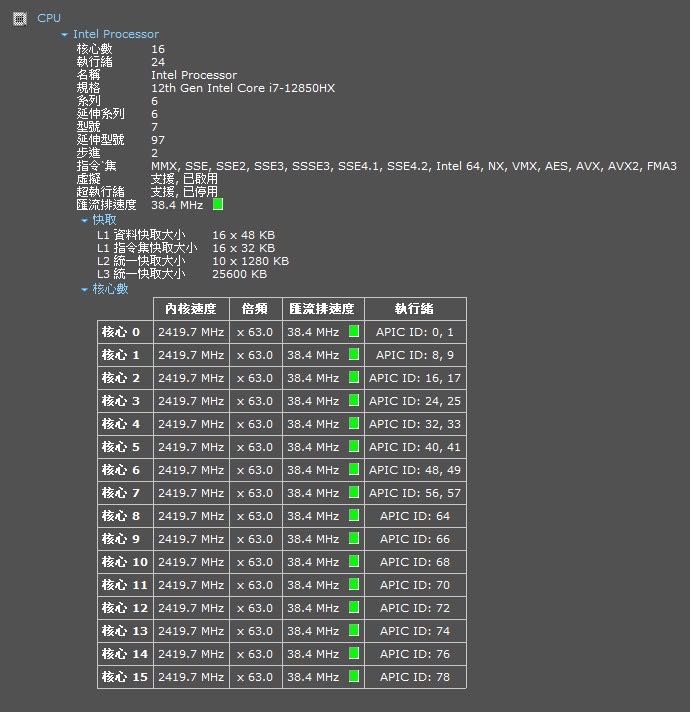Click the 核心 11 row label
690x712 pixels.
(x=125, y=585)
